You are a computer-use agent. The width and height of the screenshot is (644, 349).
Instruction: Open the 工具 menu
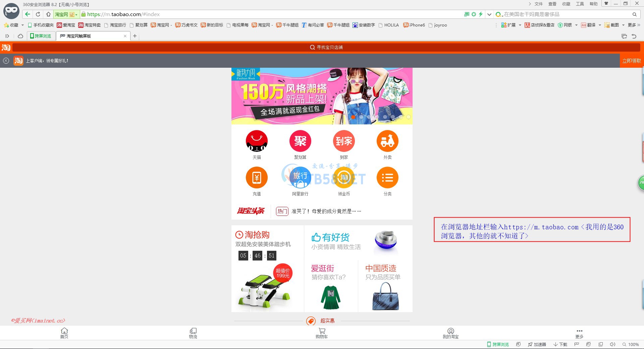click(x=580, y=4)
